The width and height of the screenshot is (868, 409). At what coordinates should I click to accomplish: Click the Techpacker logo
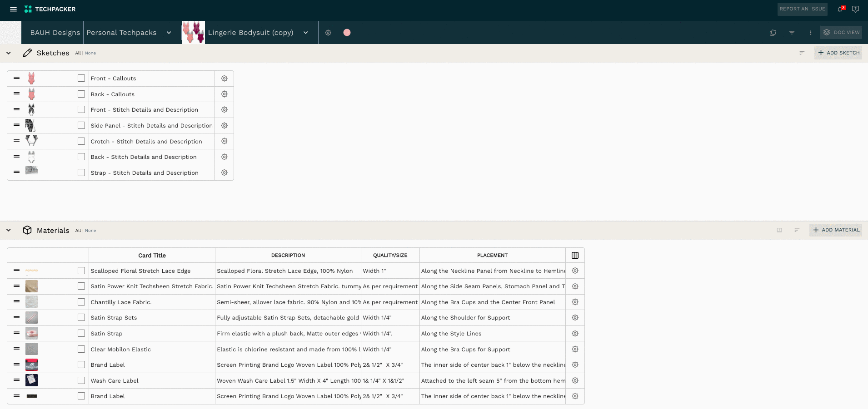pyautogui.click(x=50, y=9)
